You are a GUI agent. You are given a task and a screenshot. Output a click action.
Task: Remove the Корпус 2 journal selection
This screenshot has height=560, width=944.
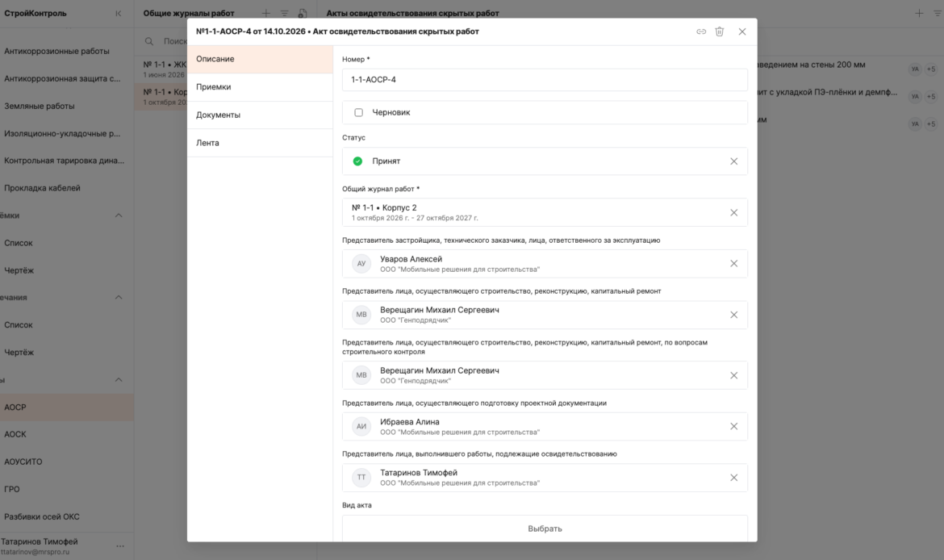click(734, 212)
